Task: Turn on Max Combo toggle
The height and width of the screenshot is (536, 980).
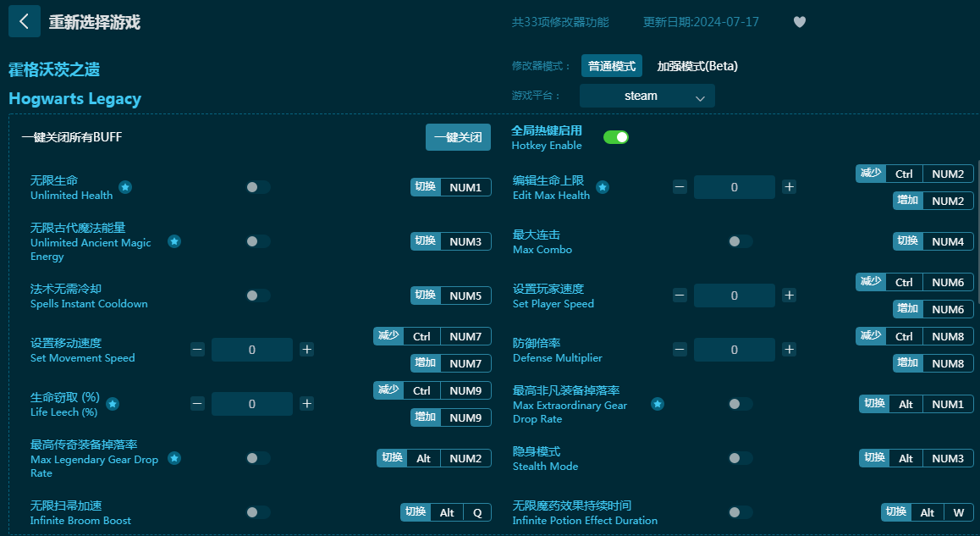Action: [740, 241]
